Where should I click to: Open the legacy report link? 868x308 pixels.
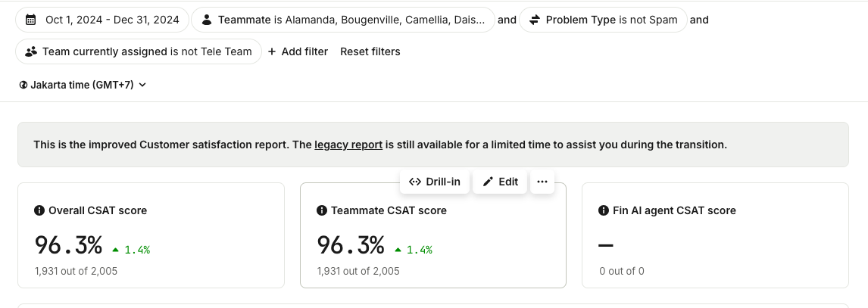pyautogui.click(x=348, y=145)
